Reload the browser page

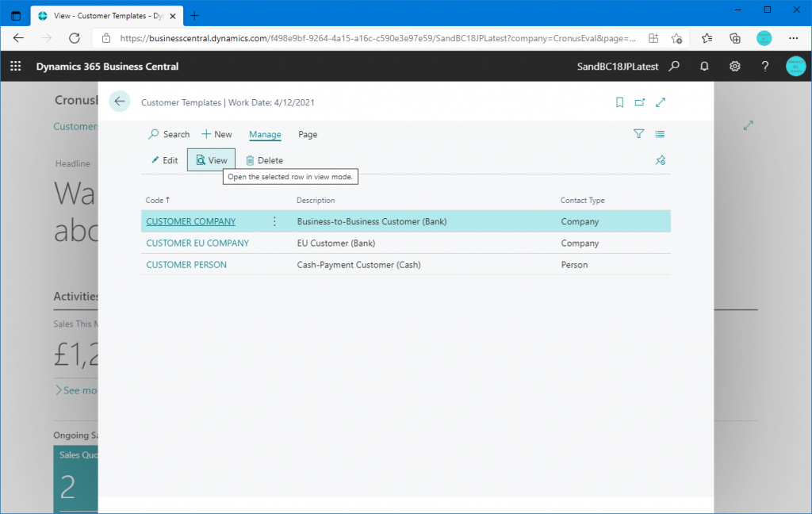pyautogui.click(x=75, y=38)
